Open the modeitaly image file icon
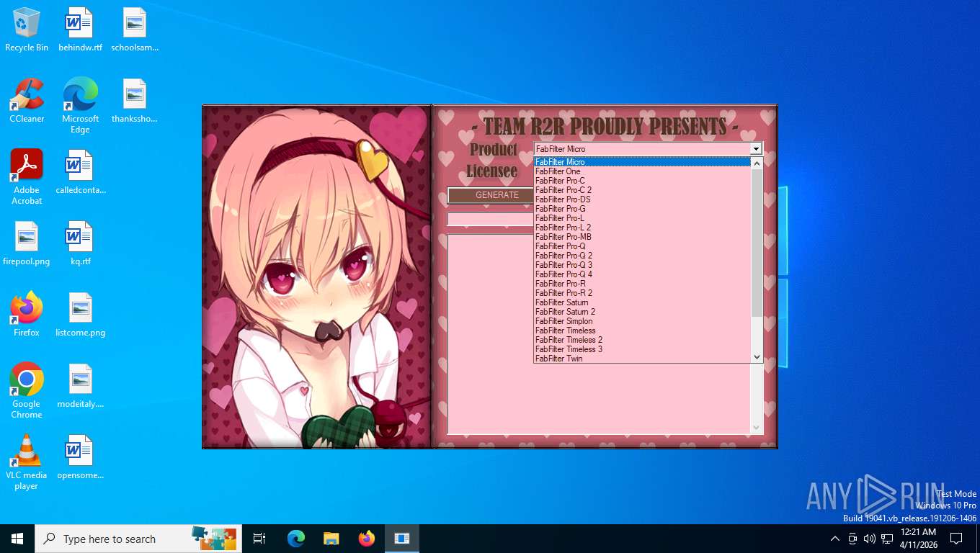 tap(80, 386)
